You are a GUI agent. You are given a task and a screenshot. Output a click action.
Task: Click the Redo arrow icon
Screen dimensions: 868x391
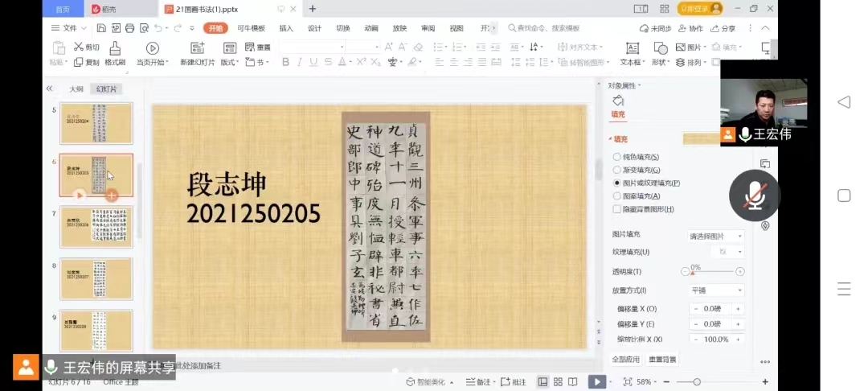178,28
